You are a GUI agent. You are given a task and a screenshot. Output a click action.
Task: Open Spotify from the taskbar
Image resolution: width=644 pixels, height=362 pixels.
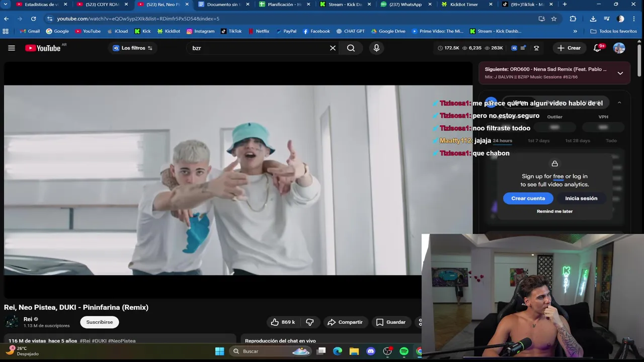[404, 351]
